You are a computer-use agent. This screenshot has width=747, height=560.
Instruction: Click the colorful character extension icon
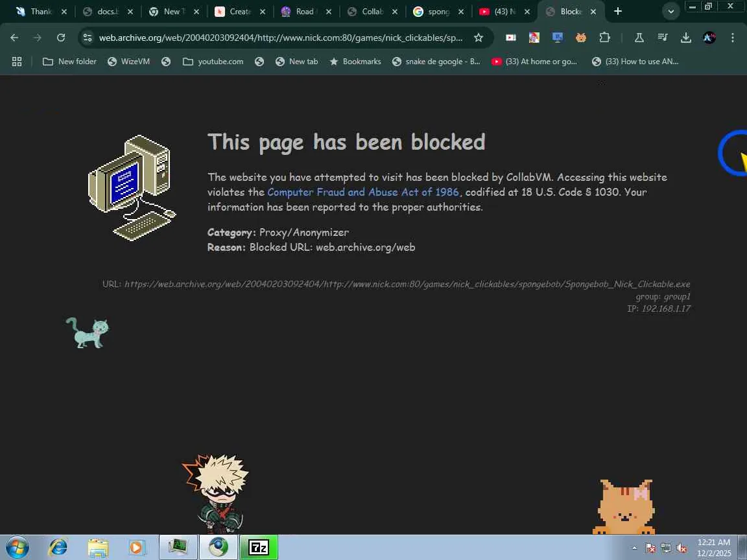[x=534, y=38]
